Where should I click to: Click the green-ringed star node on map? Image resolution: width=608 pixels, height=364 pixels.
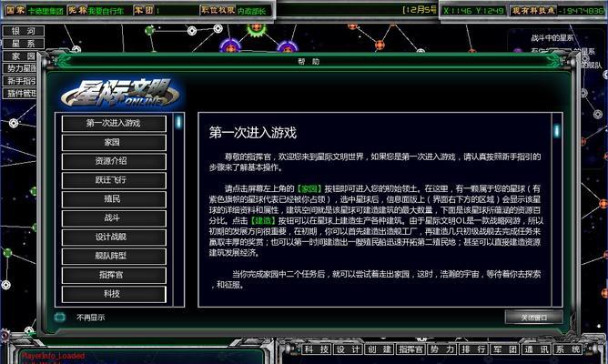coord(256,28)
